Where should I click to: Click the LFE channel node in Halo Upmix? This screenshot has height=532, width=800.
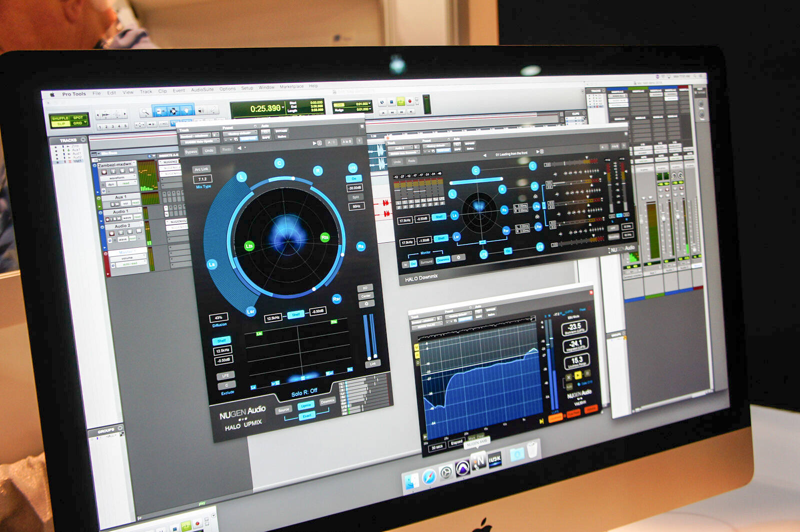point(352,167)
